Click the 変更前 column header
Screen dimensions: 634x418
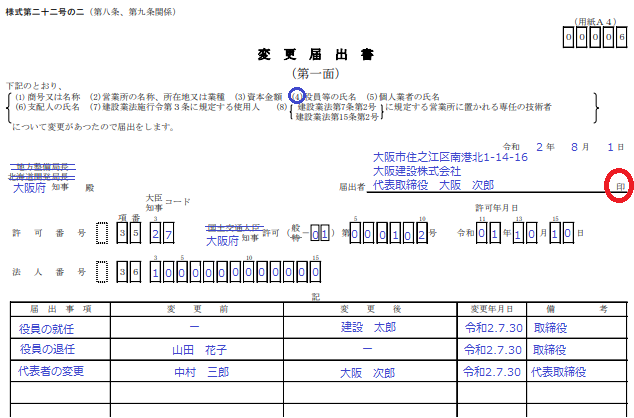point(197,310)
